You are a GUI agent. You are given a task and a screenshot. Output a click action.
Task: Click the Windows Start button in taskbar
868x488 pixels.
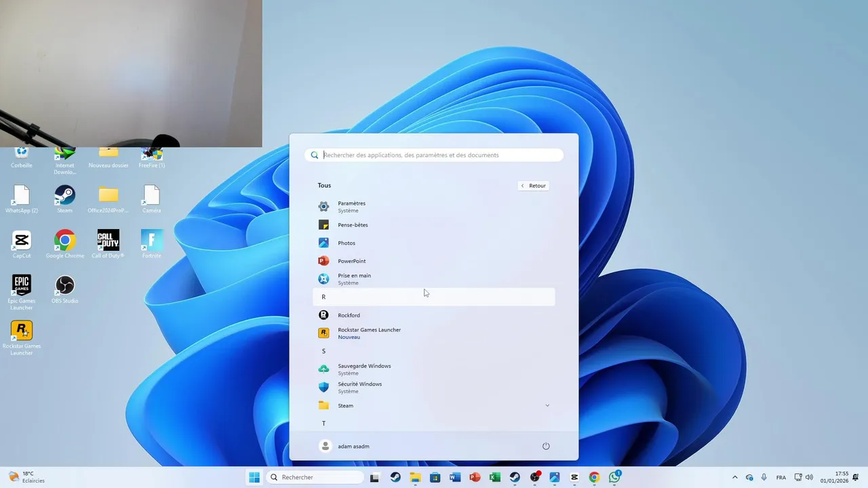(x=254, y=477)
